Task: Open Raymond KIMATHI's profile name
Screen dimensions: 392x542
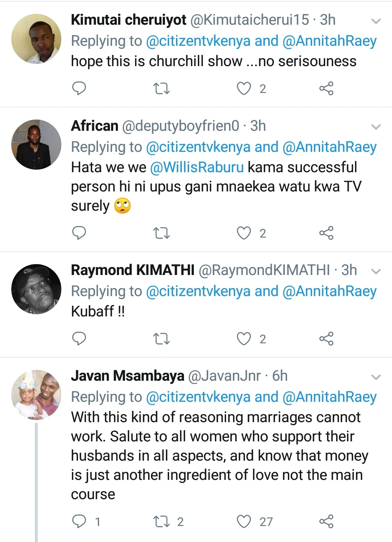Action: tap(132, 270)
